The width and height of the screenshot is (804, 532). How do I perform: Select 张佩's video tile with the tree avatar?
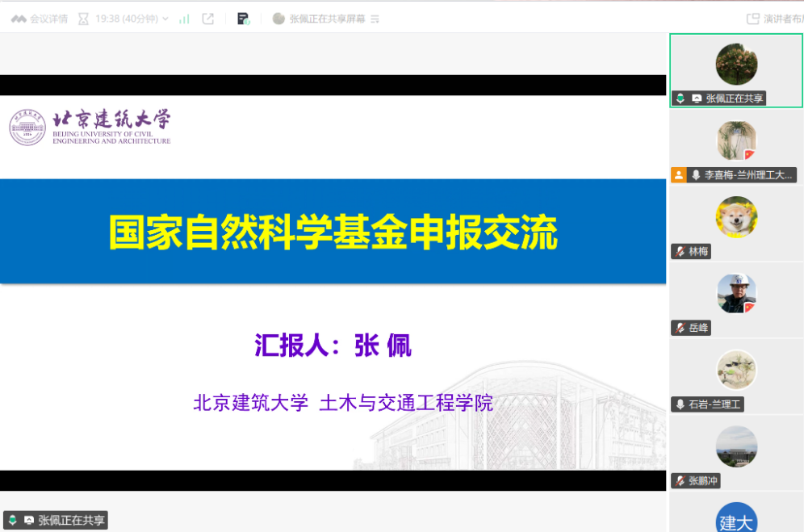coord(736,65)
